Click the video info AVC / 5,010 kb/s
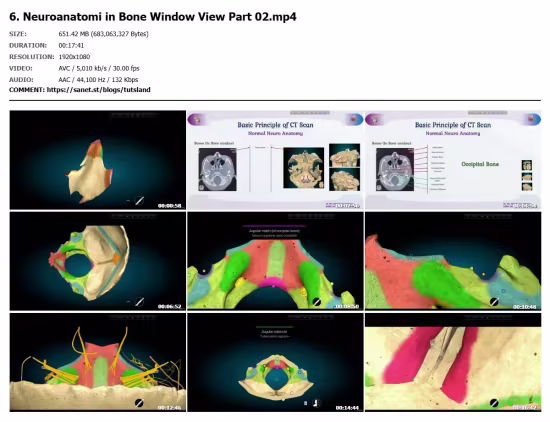Screen dimensions: 550x422 pyautogui.click(x=99, y=68)
